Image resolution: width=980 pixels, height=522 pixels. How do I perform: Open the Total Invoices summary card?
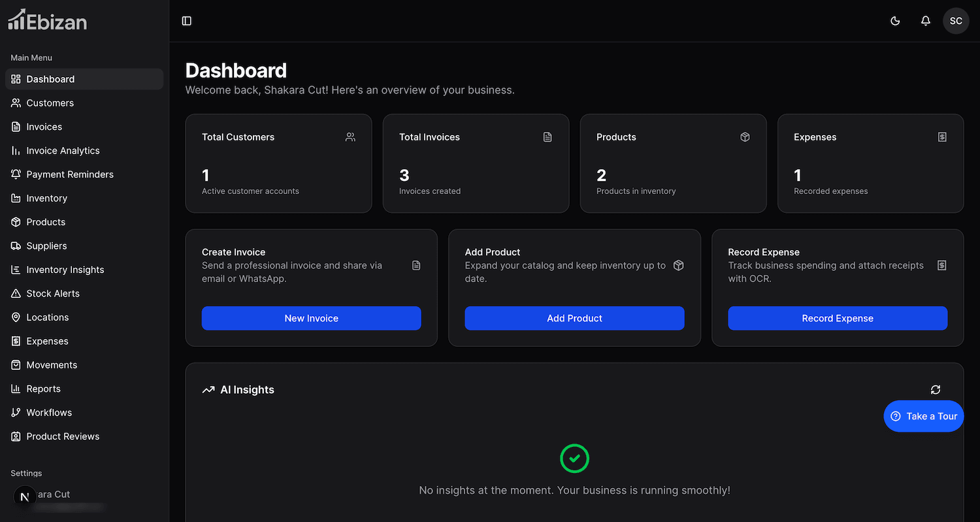pyautogui.click(x=476, y=163)
